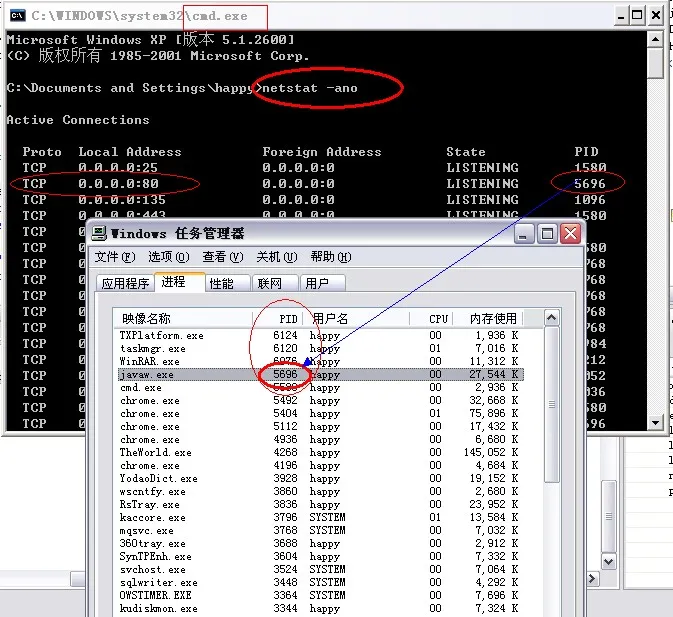Open the 查看(V) menu
Image resolution: width=673 pixels, height=617 pixels.
[x=223, y=257]
